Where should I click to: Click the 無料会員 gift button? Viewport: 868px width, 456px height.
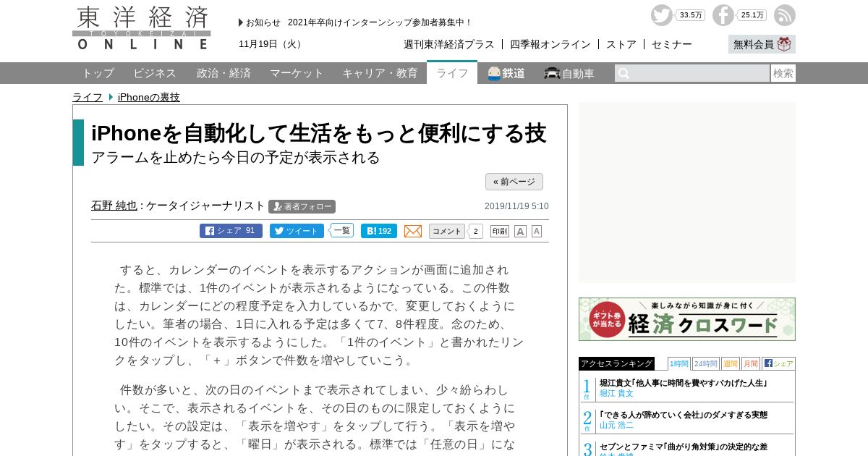coord(762,44)
